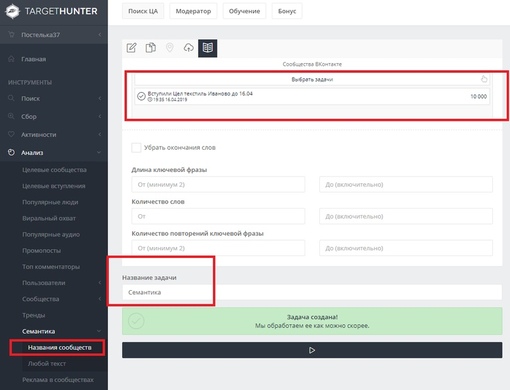Open the edit/manual input source icon
The image size is (510, 390).
(x=131, y=48)
